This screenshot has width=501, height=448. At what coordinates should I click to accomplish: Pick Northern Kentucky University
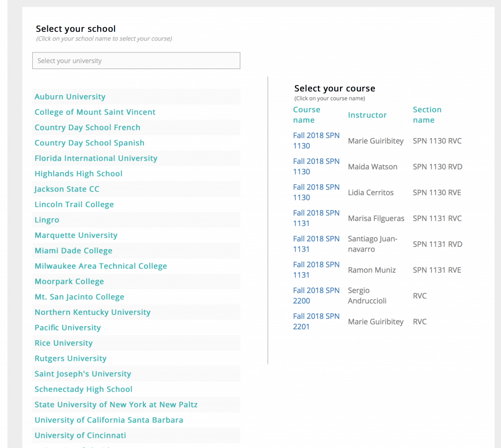(x=92, y=312)
